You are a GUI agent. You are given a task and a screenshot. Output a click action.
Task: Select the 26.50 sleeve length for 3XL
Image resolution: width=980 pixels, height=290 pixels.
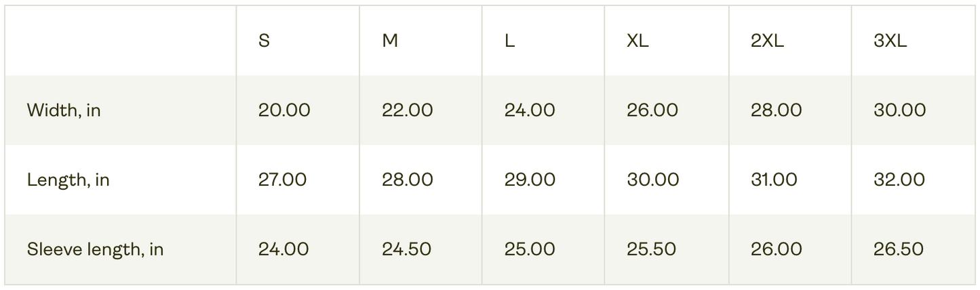tap(899, 249)
